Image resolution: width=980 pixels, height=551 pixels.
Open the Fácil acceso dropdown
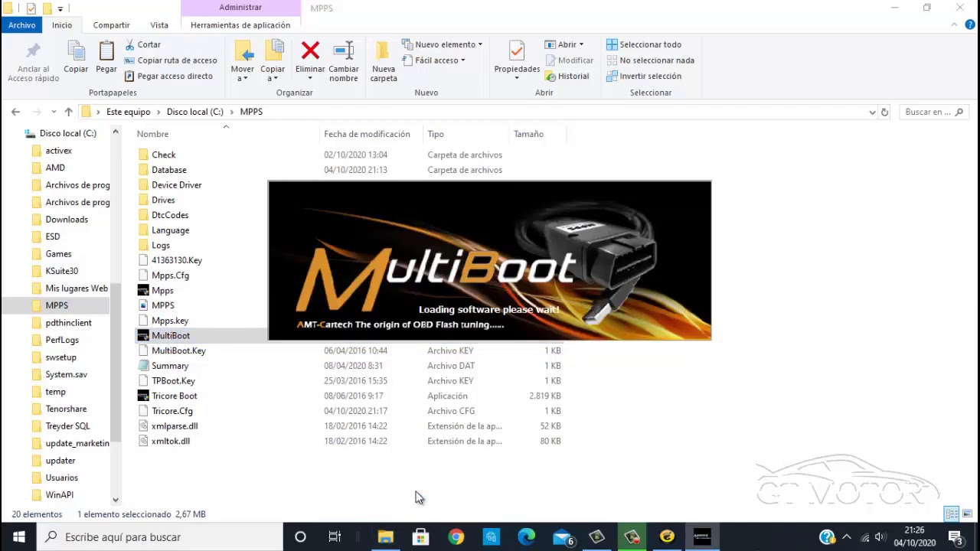(433, 60)
